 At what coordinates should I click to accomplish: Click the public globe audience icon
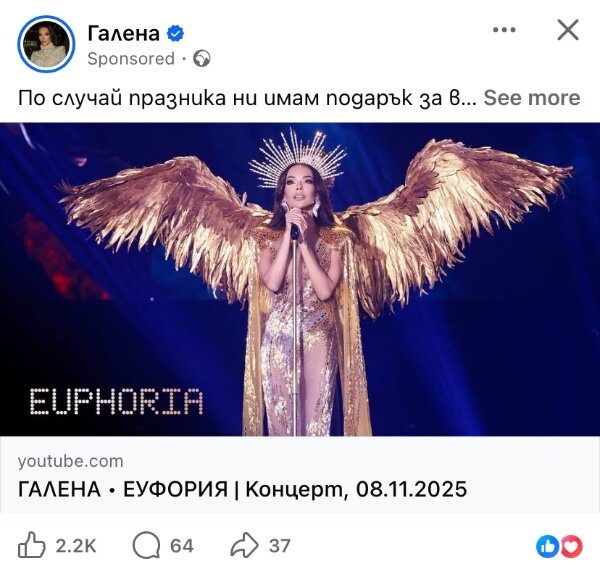coord(202,59)
